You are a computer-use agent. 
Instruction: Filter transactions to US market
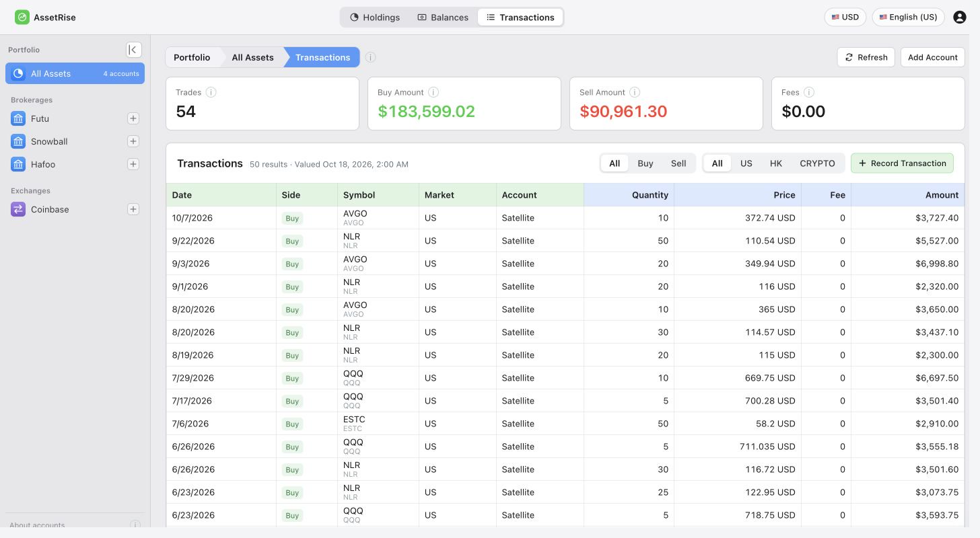(746, 163)
